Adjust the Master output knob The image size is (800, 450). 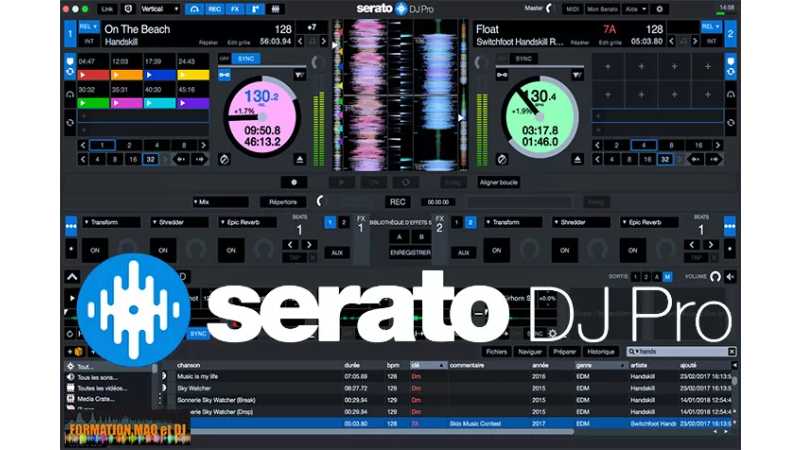point(550,9)
